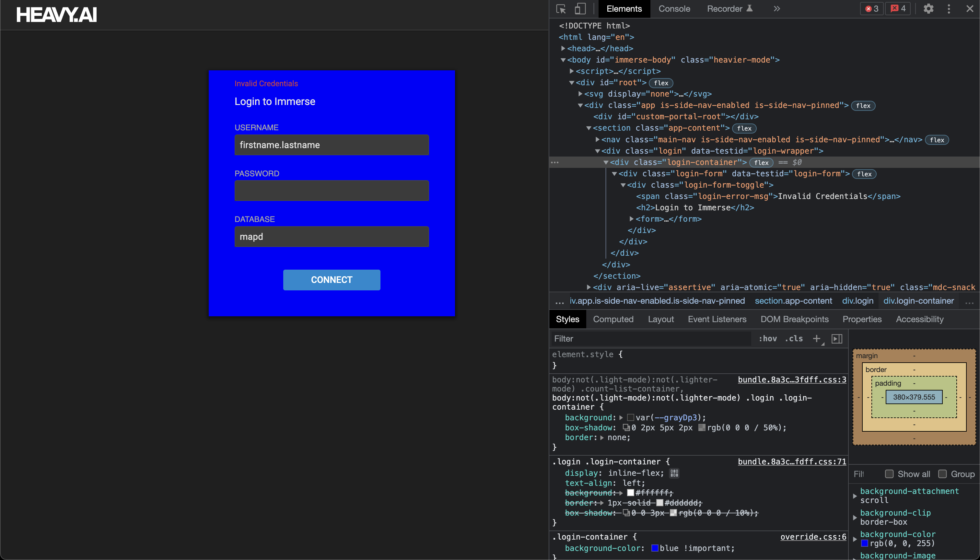Open the override.css:6 source link
The width and height of the screenshot is (980, 560).
point(813,537)
